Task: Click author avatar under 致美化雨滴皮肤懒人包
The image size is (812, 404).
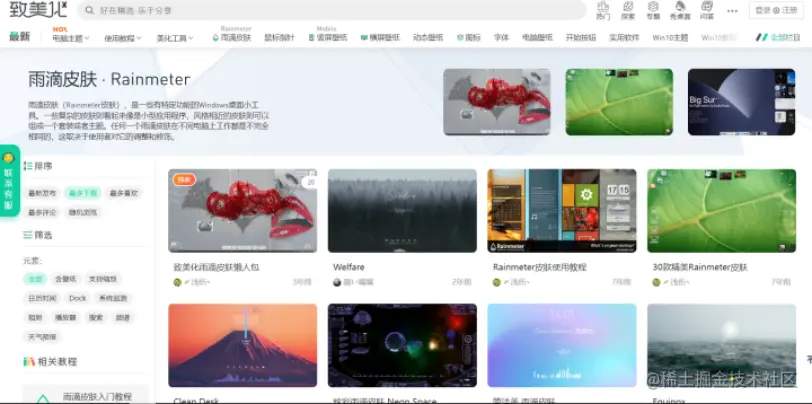Action: (x=178, y=282)
